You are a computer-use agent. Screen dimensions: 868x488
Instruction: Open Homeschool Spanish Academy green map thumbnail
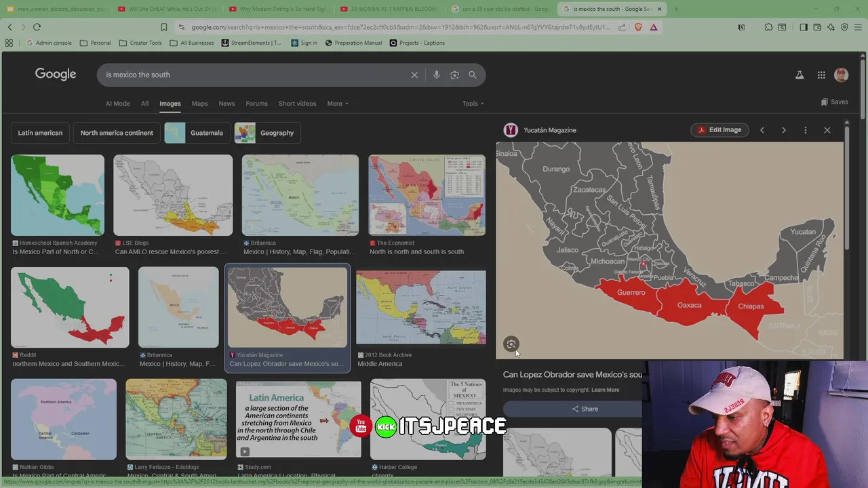[58, 195]
